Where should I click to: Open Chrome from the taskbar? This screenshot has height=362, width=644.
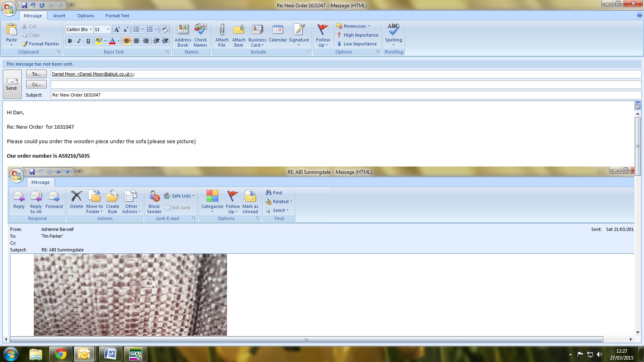coord(60,354)
